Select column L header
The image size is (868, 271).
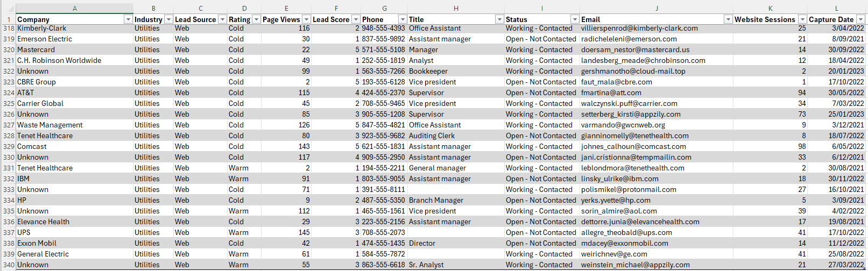coord(836,8)
